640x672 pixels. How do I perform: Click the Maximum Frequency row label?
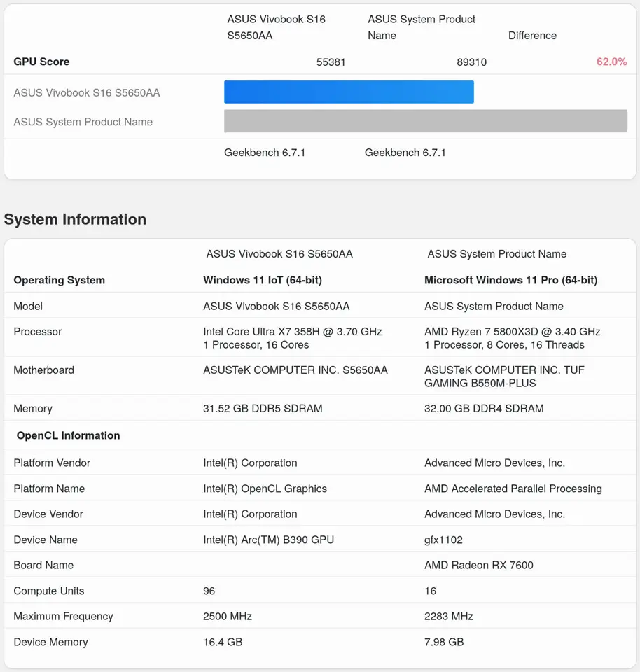click(63, 616)
